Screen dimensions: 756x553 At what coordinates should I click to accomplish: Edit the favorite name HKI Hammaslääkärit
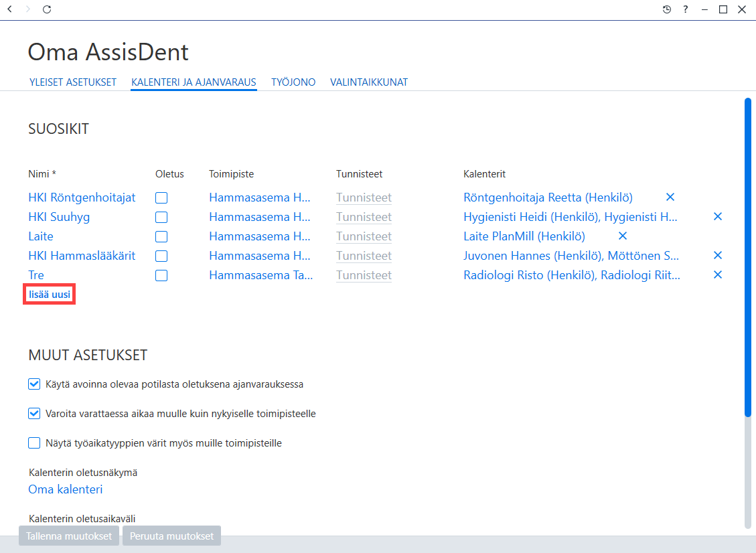tap(82, 256)
